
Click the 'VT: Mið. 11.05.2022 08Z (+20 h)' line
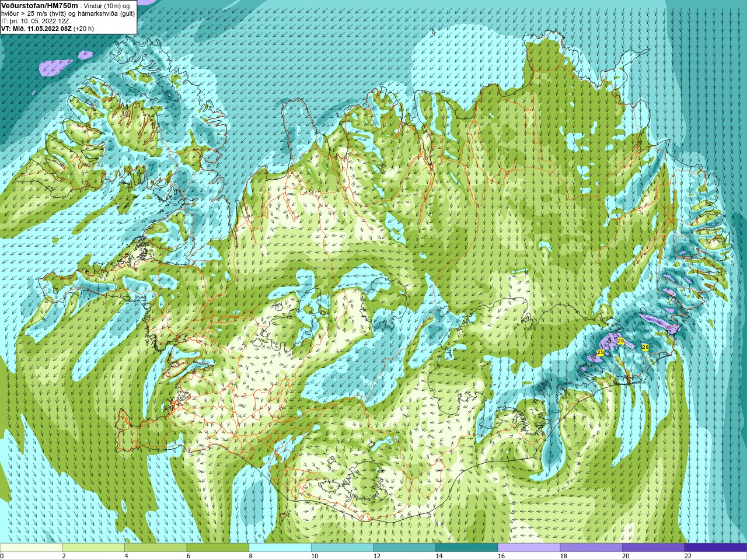click(47, 29)
